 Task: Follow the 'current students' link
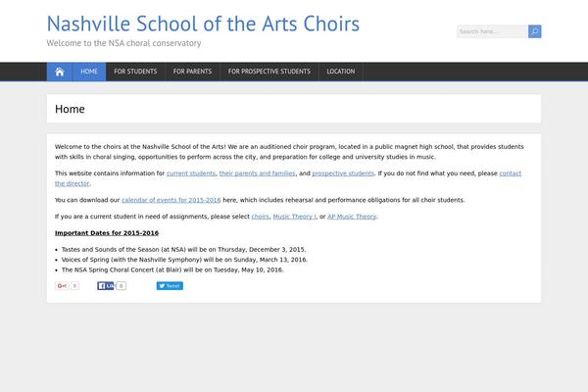pos(191,173)
